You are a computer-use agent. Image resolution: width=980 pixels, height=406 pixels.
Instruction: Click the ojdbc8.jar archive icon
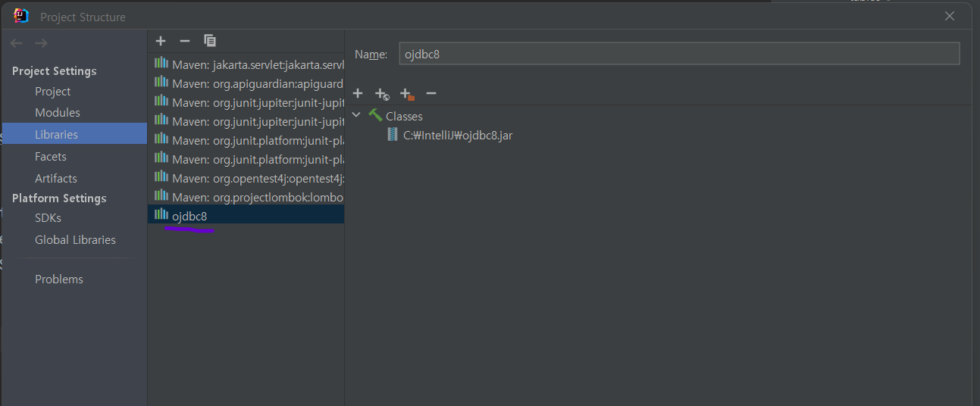393,135
